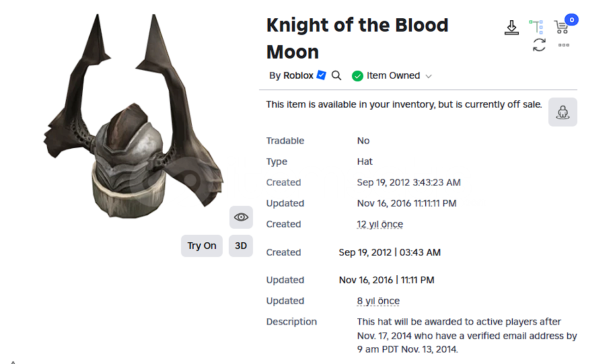Viewport: 615px width, 364px height.
Task: Click the Knight of the Blood Moon title
Action: tap(357, 38)
